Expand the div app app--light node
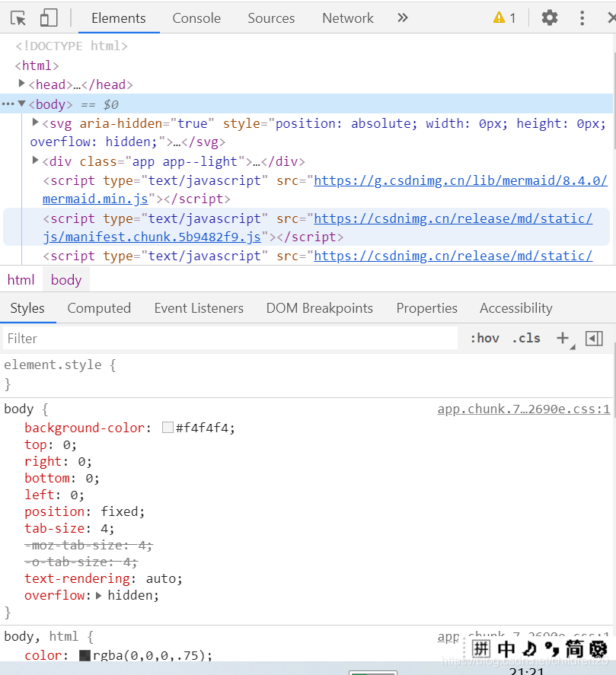 coord(35,161)
